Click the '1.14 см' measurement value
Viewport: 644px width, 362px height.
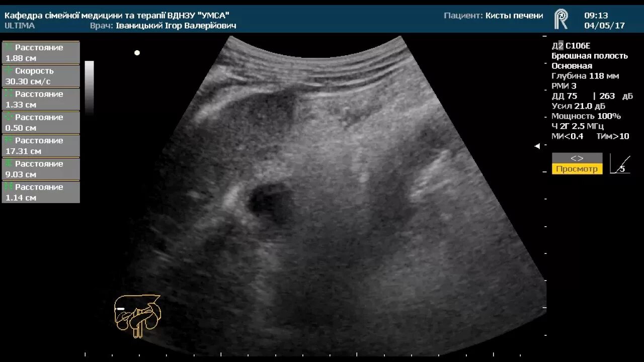pyautogui.click(x=21, y=198)
